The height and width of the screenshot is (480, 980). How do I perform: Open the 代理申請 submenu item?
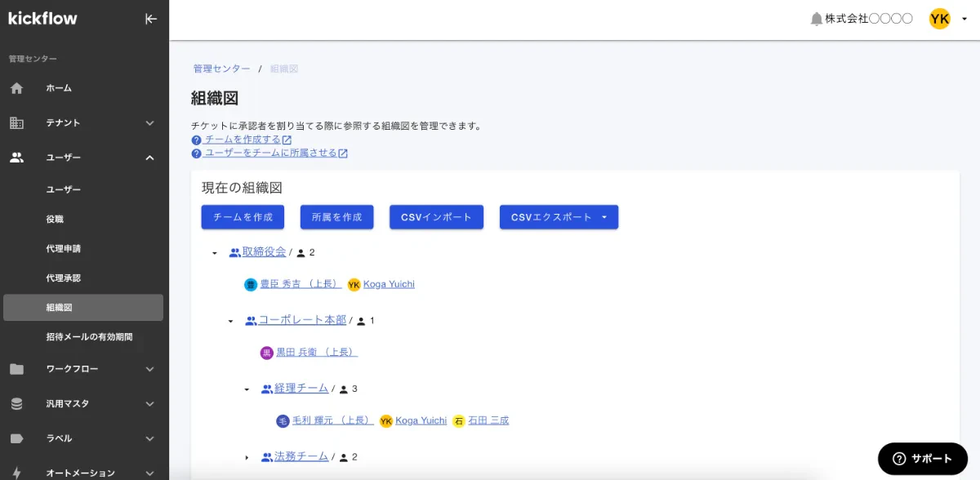pyautogui.click(x=83, y=249)
